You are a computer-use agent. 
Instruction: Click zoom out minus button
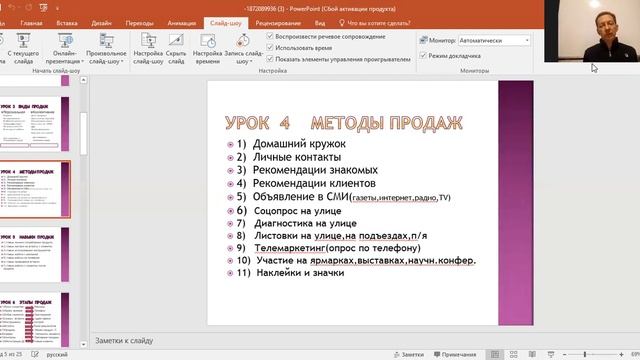(564, 355)
